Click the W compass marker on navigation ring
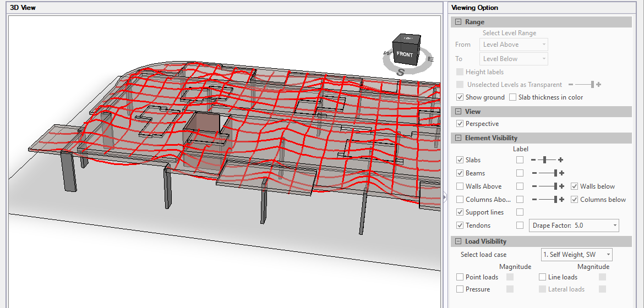 click(388, 54)
